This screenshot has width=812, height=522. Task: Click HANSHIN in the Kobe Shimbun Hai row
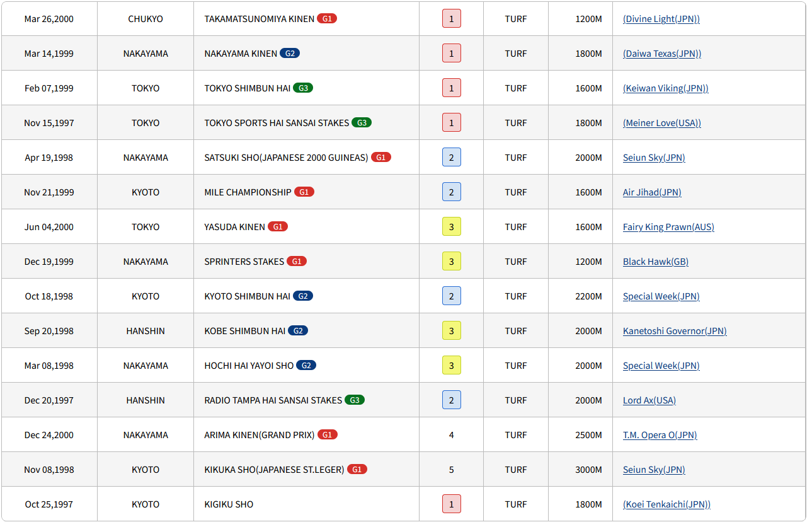(146, 331)
